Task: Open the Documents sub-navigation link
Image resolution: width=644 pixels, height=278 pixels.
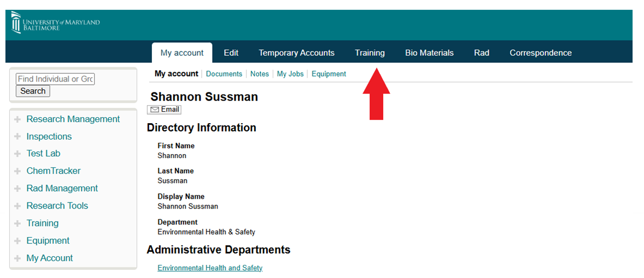Action: click(224, 74)
